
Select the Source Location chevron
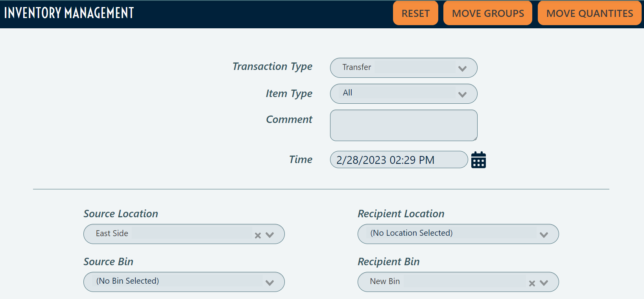(x=270, y=235)
